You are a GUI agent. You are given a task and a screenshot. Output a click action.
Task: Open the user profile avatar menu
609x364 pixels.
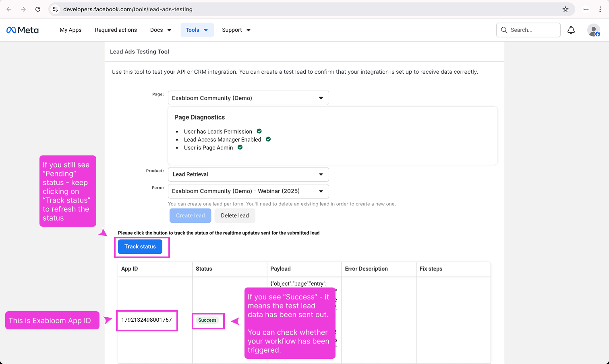click(x=593, y=30)
